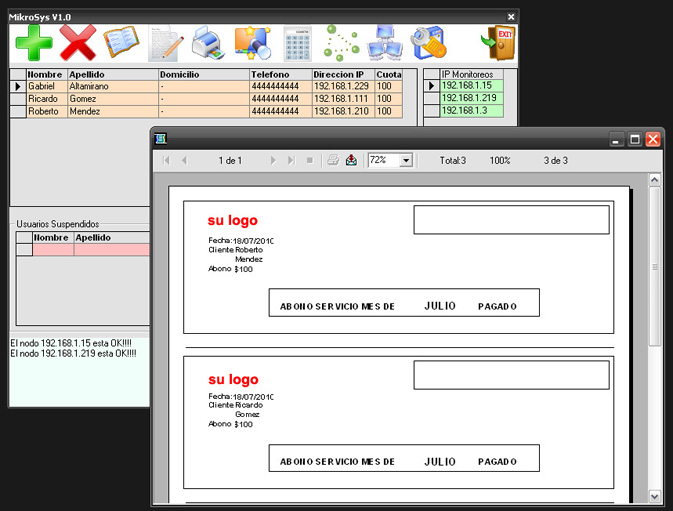Click the green plus add-user icon
Viewport: 673px width, 511px height.
coord(34,42)
